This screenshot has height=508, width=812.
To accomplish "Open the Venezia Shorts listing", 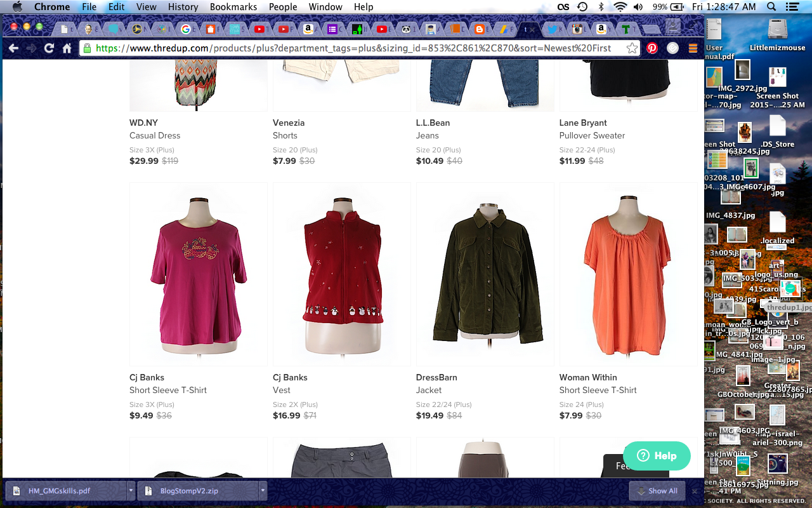I will click(285, 135).
